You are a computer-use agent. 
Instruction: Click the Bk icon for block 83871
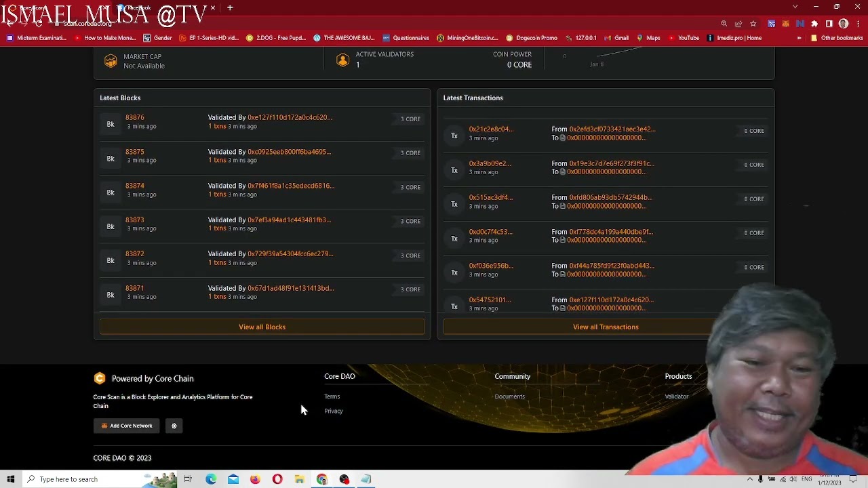(111, 295)
